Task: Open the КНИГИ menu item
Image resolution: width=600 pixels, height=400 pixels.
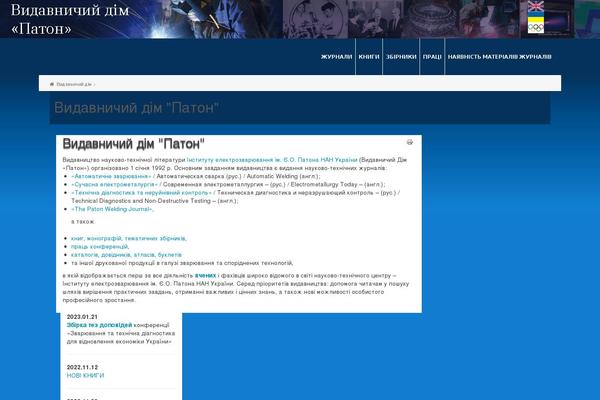Action: tap(369, 57)
